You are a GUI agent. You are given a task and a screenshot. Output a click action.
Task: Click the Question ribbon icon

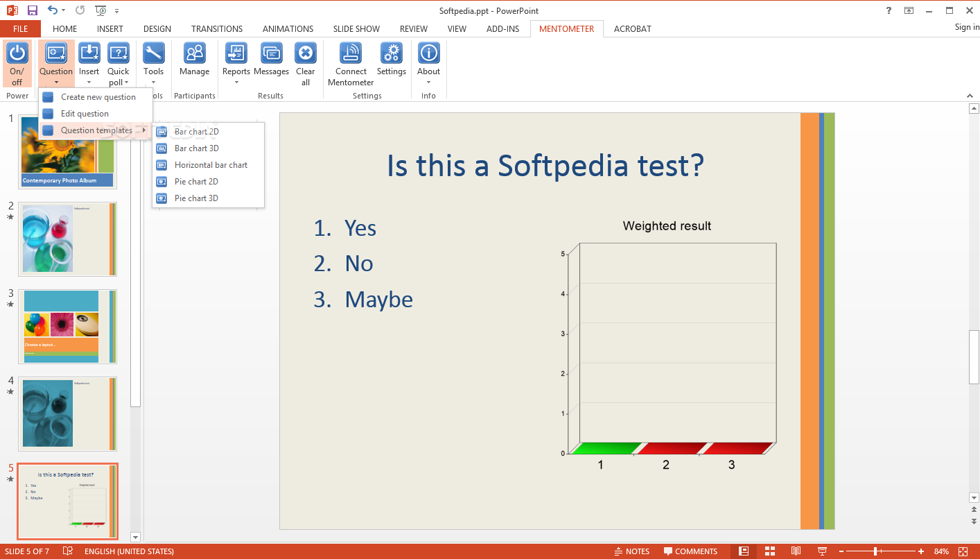point(56,53)
